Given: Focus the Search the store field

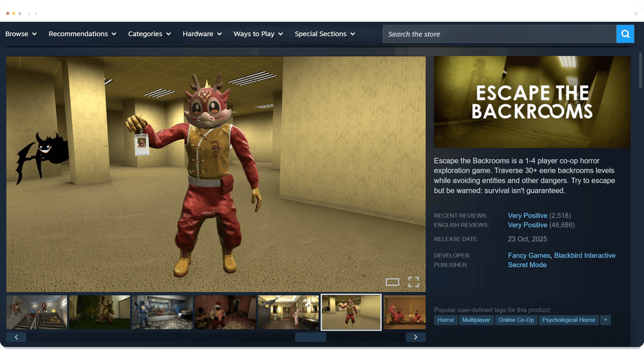Looking at the screenshot, I should pyautogui.click(x=499, y=34).
